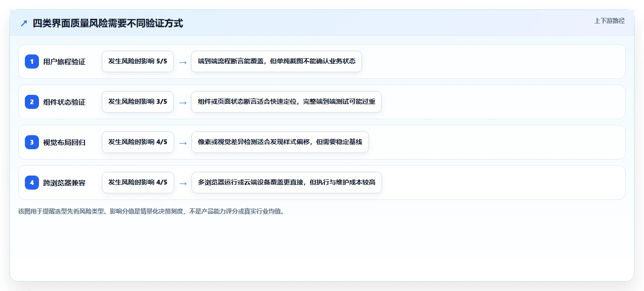Select the number 3 badge
Screen dimensions: 644x291
32,142
